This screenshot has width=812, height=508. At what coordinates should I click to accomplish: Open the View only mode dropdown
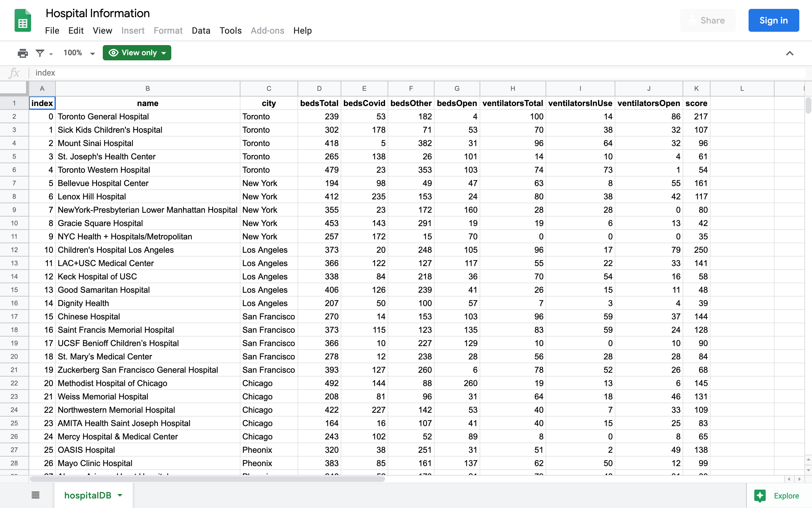pos(137,53)
